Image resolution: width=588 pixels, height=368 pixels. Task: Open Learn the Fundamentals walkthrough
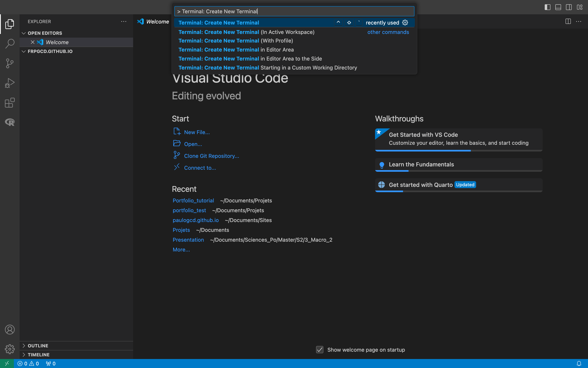[x=459, y=165]
